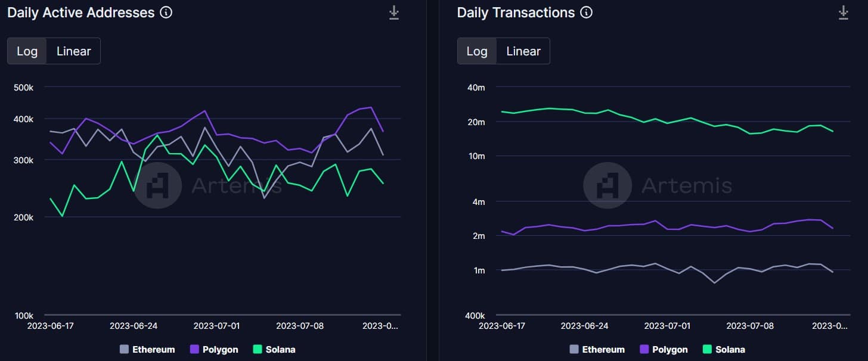This screenshot has width=868, height=361.
Task: Toggle Polygon series in addresses legend
Action: [213, 350]
